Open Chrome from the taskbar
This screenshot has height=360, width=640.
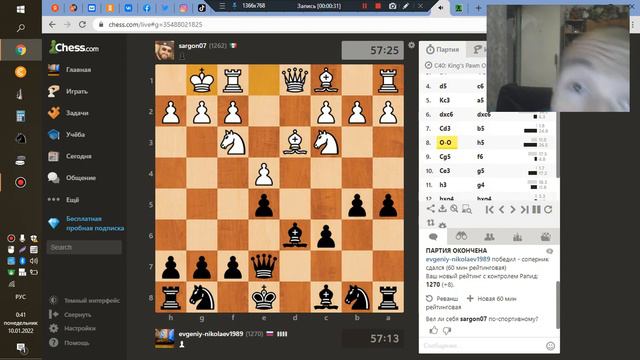coord(21,50)
